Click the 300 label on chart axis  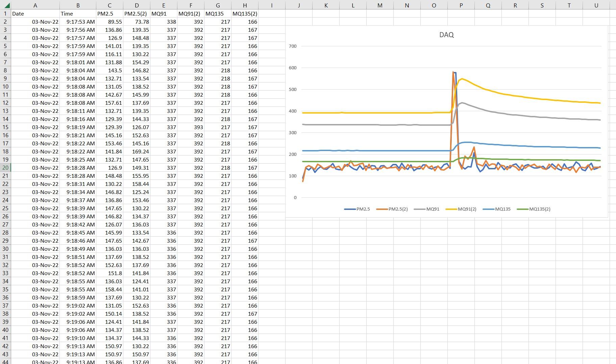pos(293,133)
